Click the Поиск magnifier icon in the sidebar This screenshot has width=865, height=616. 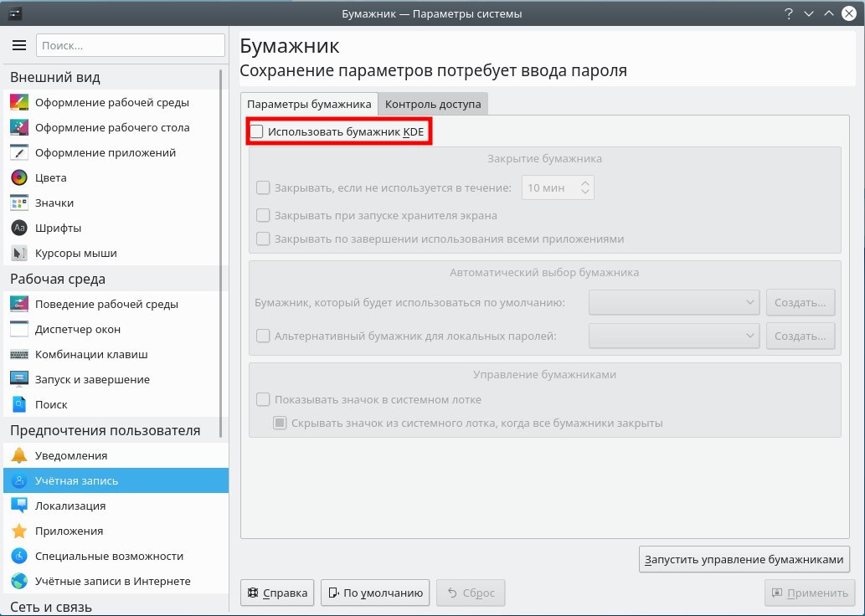(x=19, y=404)
